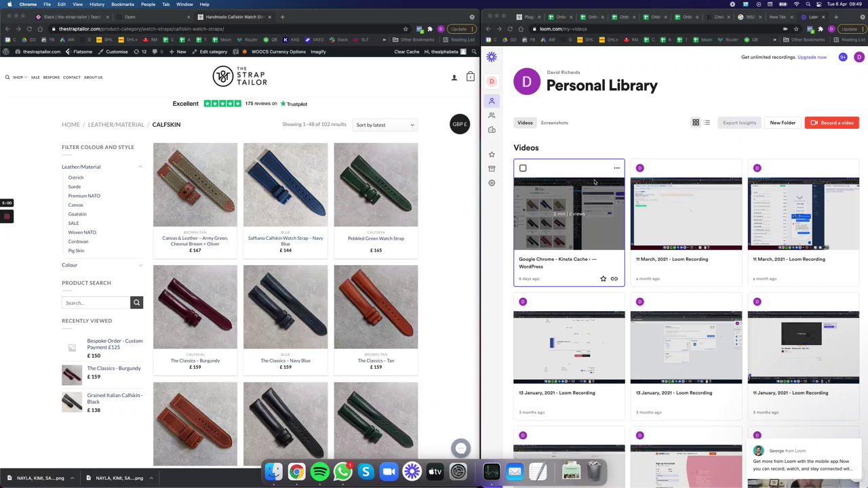Open chat widget bubble on Strap Tailor page
868x488 pixels.
pos(461,448)
